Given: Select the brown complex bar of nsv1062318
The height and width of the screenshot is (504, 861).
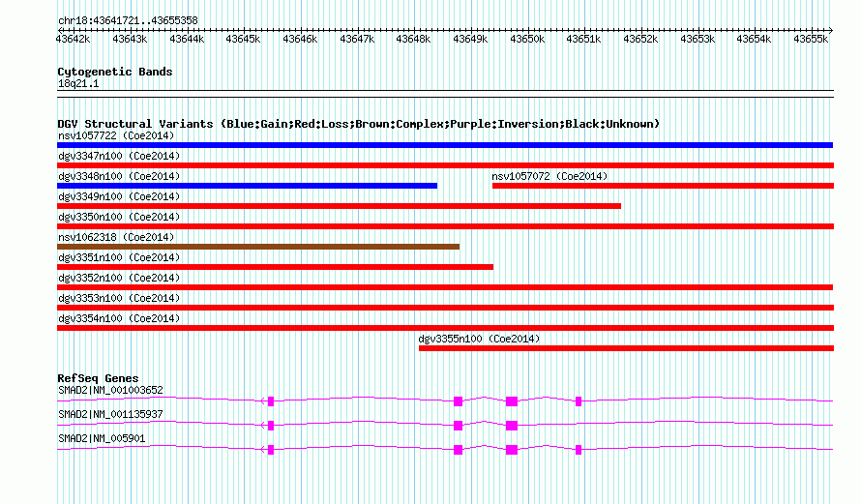Looking at the screenshot, I should [258, 247].
